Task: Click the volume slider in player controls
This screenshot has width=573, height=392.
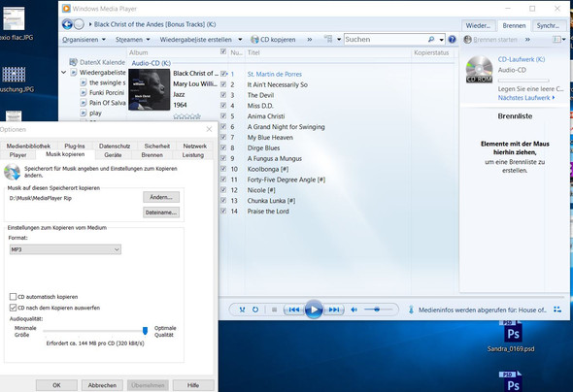Action: click(378, 310)
